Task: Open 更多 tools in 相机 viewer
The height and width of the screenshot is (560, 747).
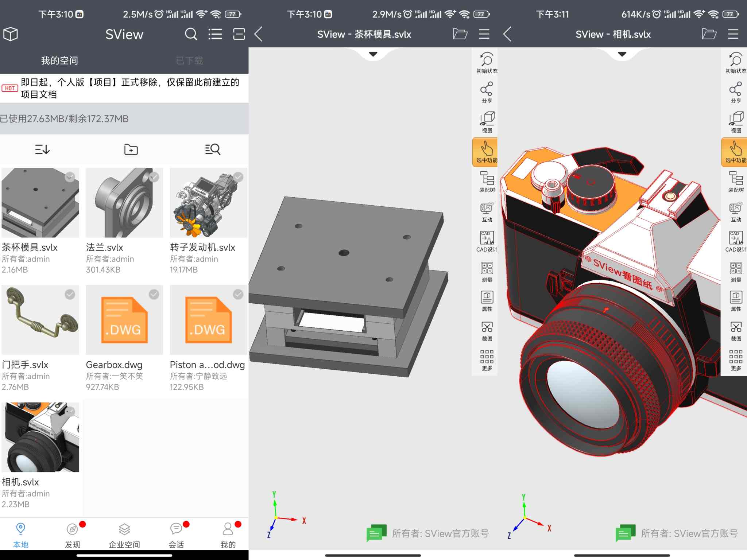Action: point(736,360)
